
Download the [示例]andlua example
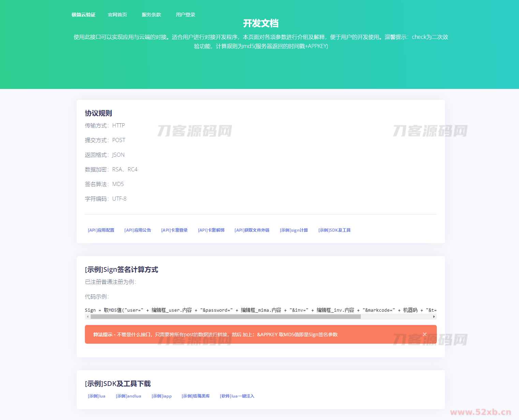tap(129, 396)
